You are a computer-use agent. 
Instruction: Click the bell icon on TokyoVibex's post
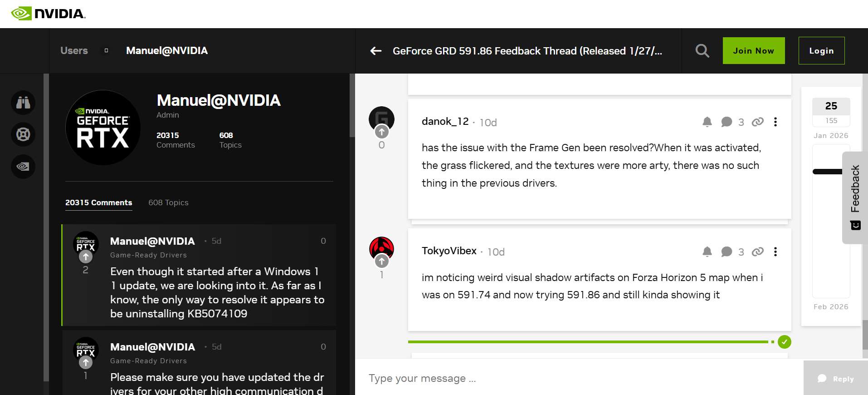click(x=707, y=252)
